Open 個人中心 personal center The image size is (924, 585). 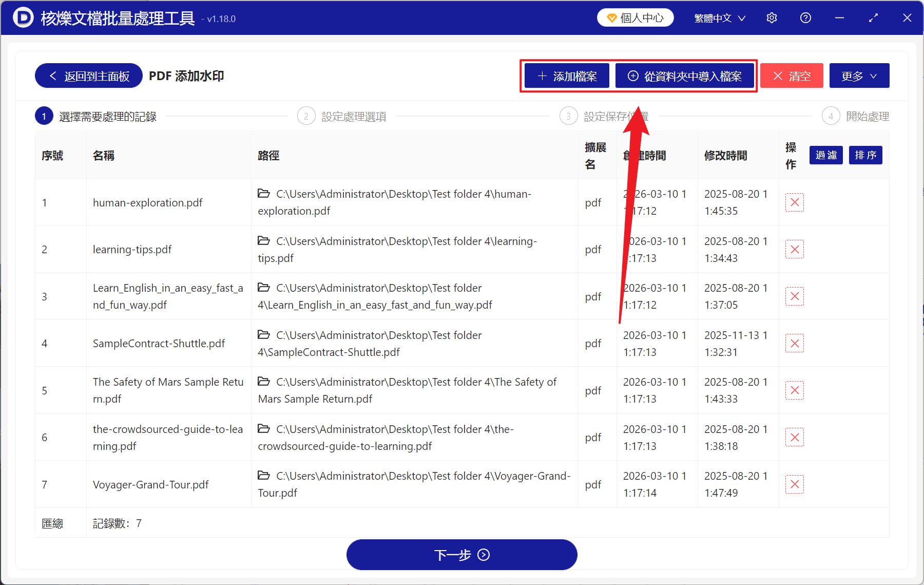click(x=635, y=17)
